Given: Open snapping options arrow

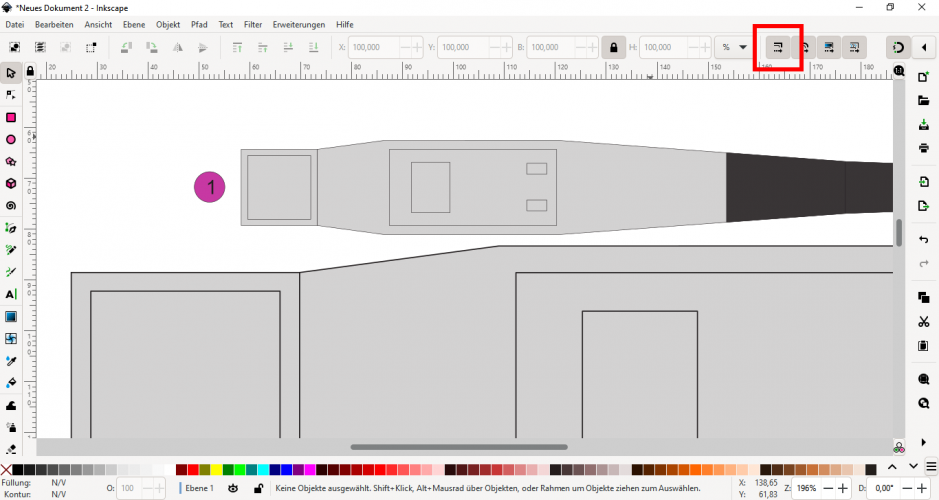Looking at the screenshot, I should (924, 47).
